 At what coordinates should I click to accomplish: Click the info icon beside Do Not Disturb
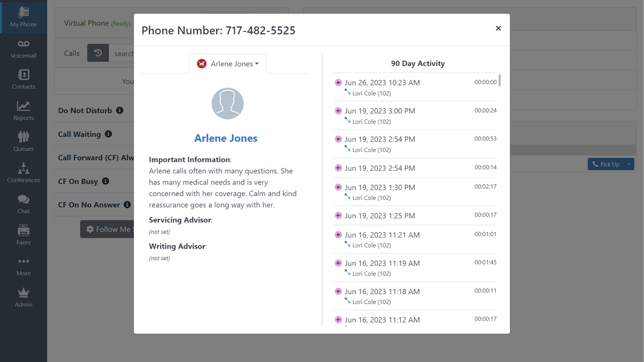[x=120, y=111]
